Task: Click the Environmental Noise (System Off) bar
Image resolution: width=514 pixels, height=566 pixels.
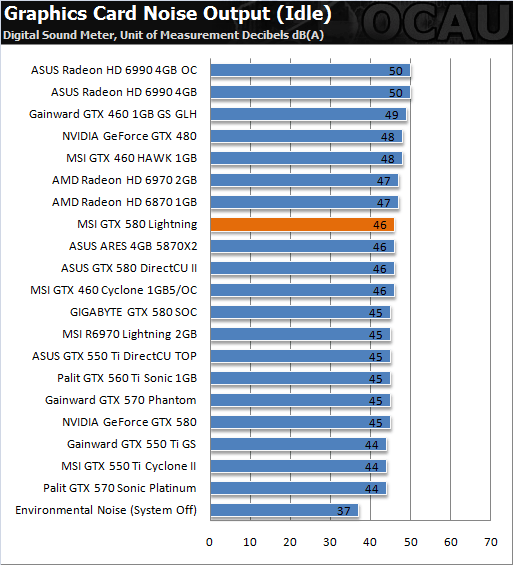Action: coord(284,510)
